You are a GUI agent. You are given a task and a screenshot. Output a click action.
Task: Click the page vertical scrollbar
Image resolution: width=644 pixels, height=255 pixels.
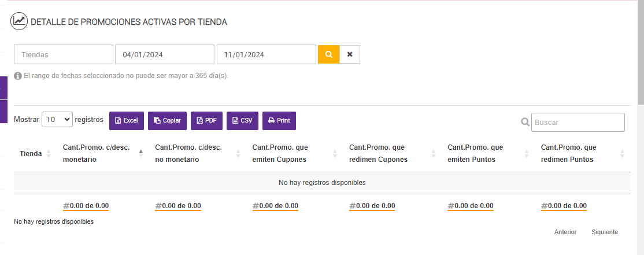pos(641,53)
